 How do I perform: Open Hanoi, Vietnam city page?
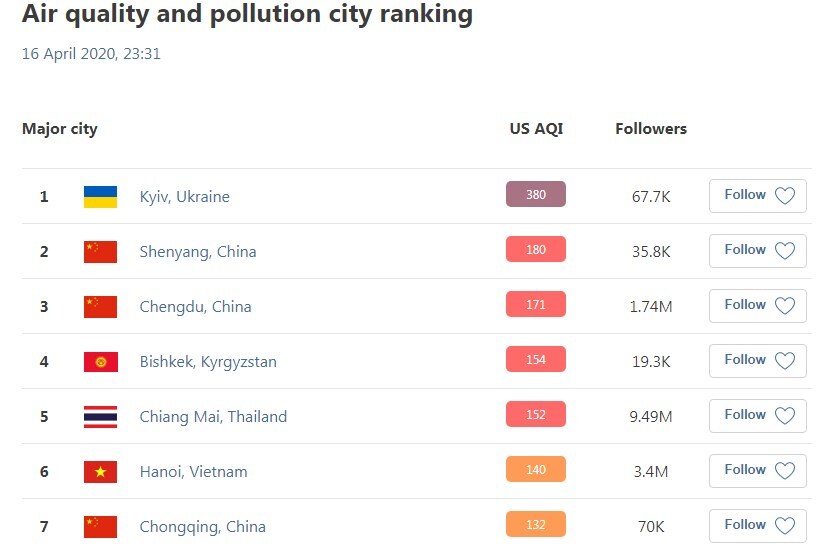[x=193, y=472]
